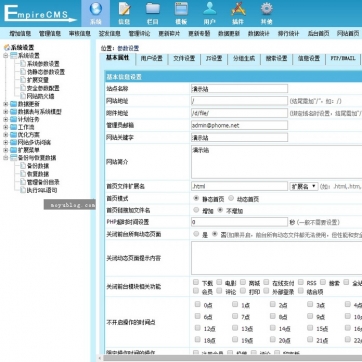
Task: Select 静态首页 radio button
Action: tap(196, 198)
